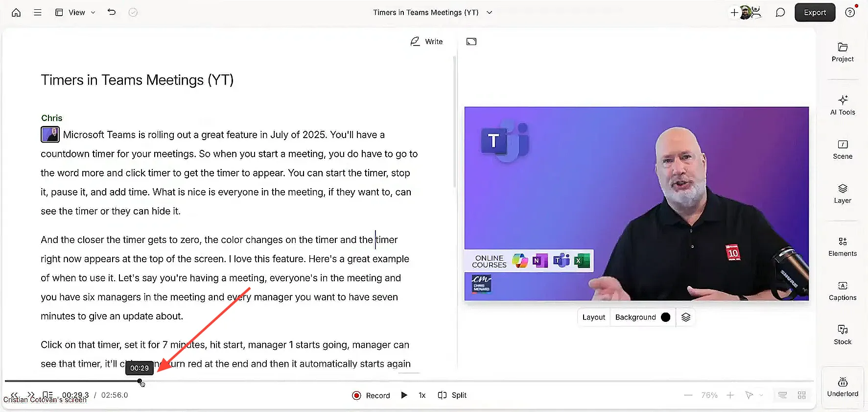This screenshot has width=868, height=412.
Task: Open the hamburger main menu
Action: 37,13
